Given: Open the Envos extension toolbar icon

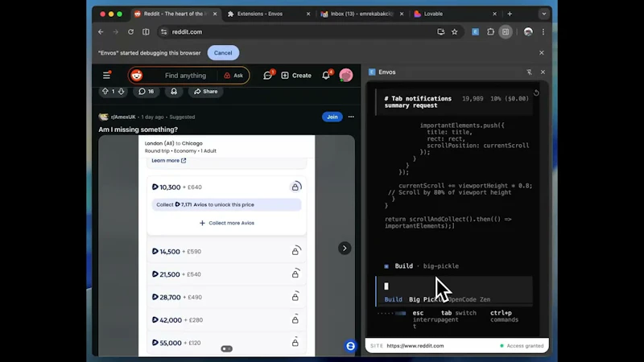Looking at the screenshot, I should (x=475, y=31).
